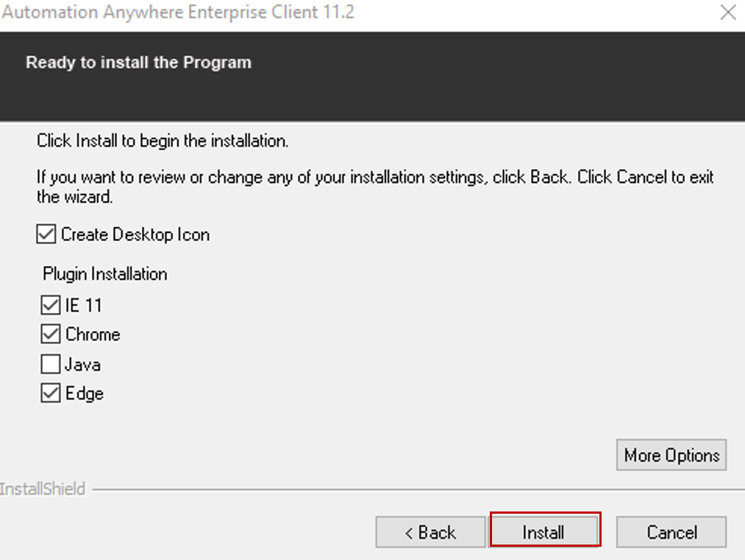Close the installer window with the X
745x560 pixels.
click(x=727, y=12)
